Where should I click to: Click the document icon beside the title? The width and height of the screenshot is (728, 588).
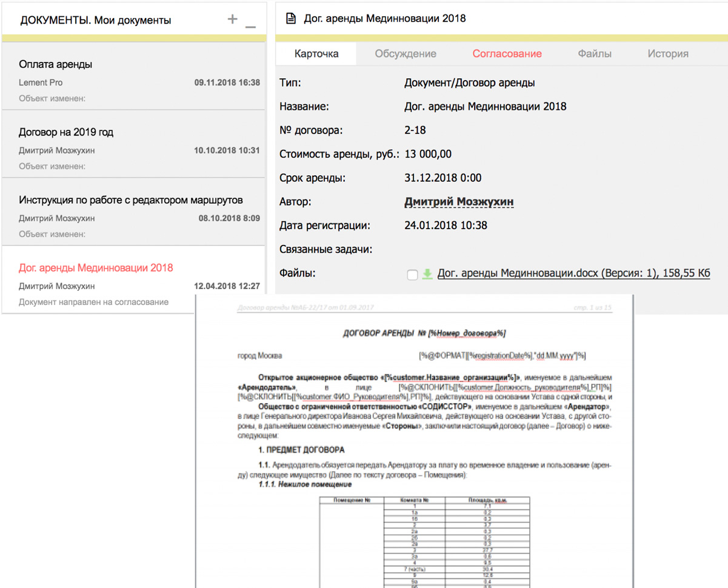290,18
